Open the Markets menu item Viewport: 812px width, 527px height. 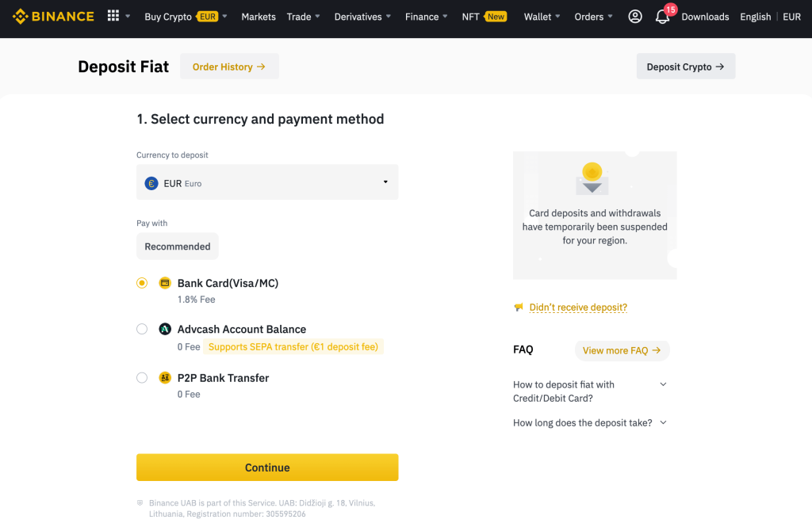coord(259,17)
